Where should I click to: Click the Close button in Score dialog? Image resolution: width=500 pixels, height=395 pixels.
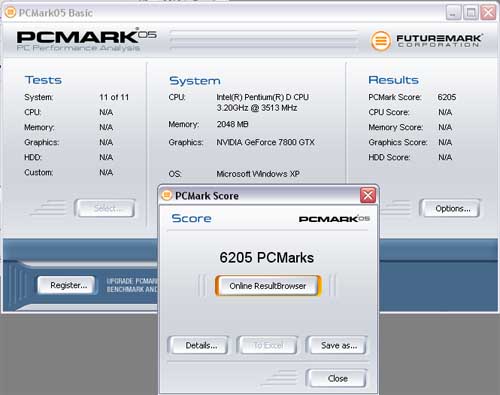coord(337,378)
